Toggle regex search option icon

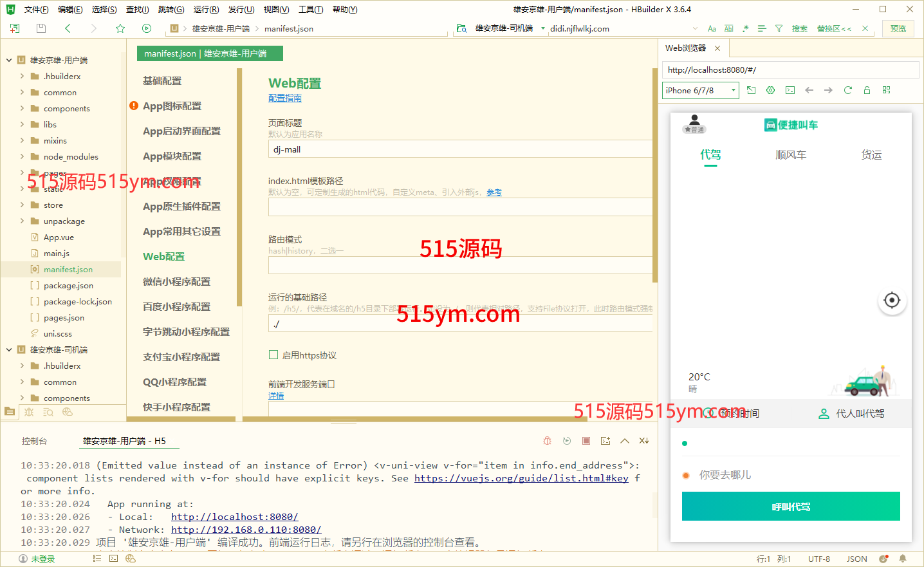(745, 28)
